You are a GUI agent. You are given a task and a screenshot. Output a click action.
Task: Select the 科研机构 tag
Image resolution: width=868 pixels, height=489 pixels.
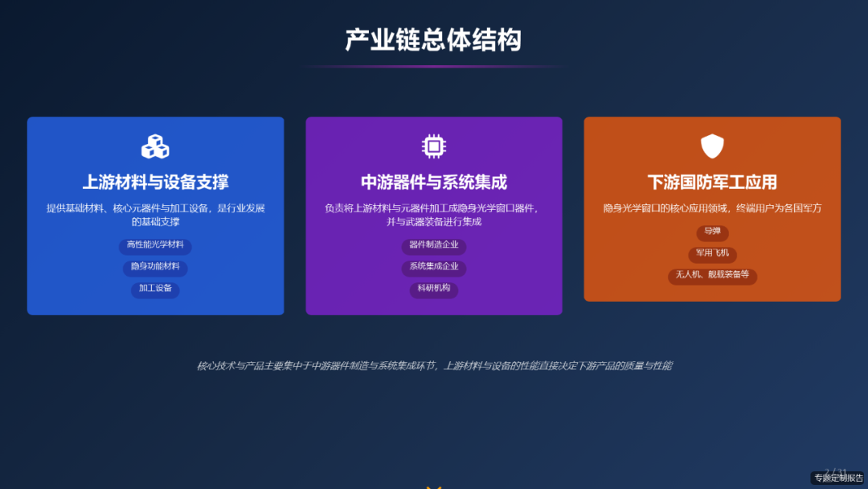[x=434, y=290]
